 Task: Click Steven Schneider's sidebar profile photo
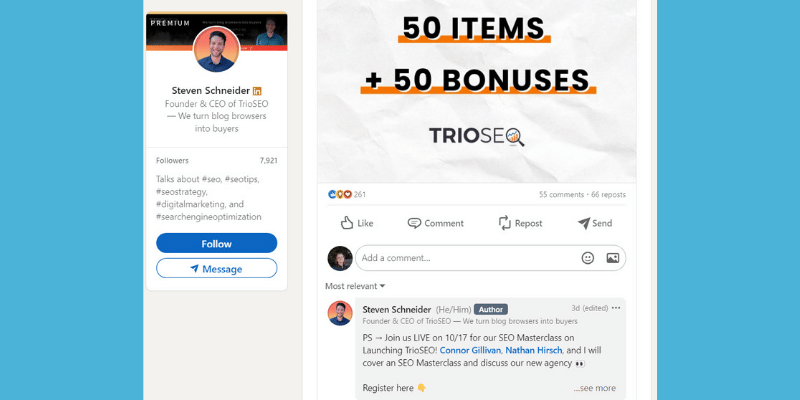tap(216, 49)
